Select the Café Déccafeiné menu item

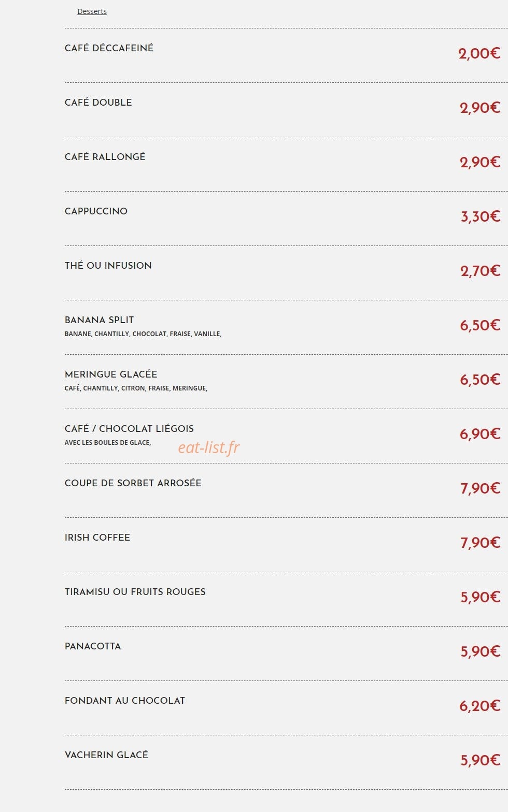pos(109,48)
